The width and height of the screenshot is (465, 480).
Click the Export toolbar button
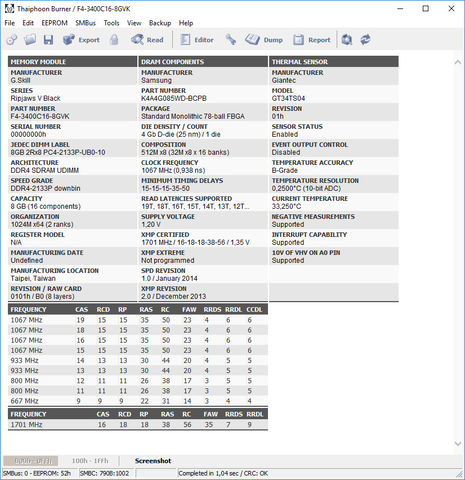[81, 40]
